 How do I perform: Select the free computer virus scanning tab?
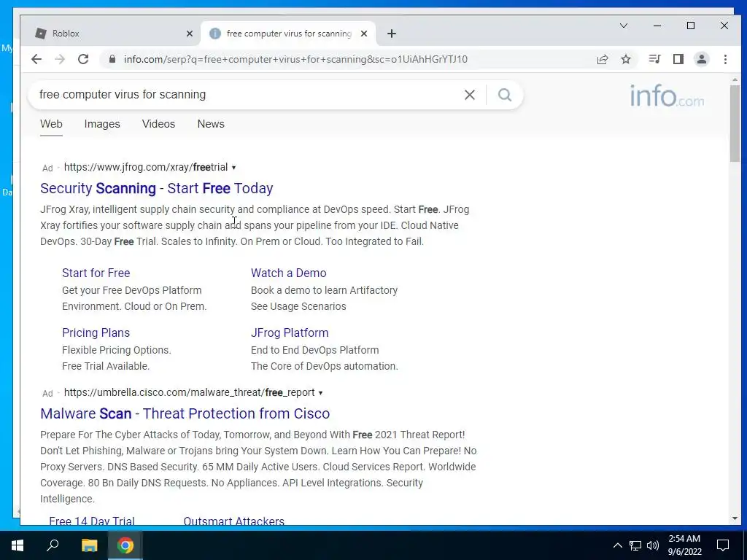[287, 34]
